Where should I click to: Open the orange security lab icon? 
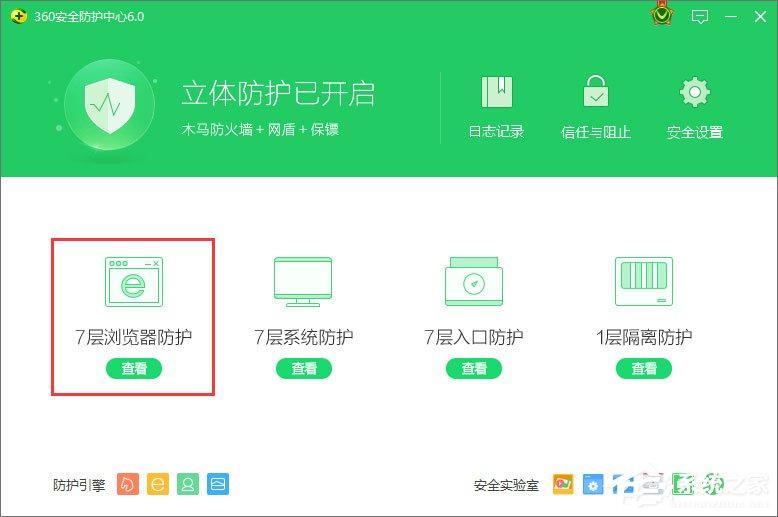pos(563,484)
